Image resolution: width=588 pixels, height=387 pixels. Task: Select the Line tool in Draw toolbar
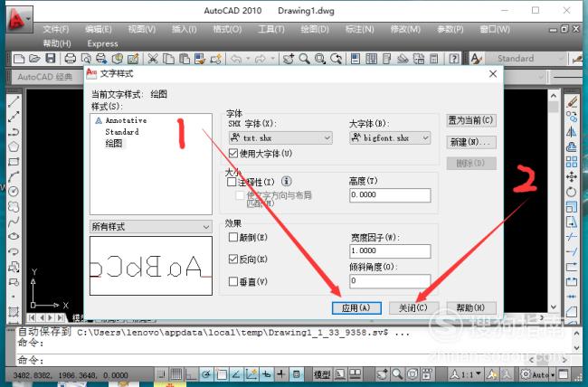coord(14,101)
